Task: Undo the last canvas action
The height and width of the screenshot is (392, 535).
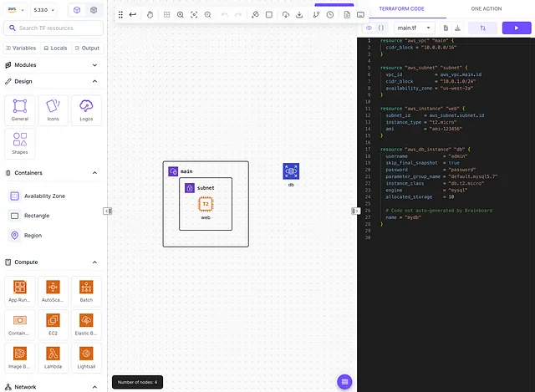Action: [x=225, y=15]
